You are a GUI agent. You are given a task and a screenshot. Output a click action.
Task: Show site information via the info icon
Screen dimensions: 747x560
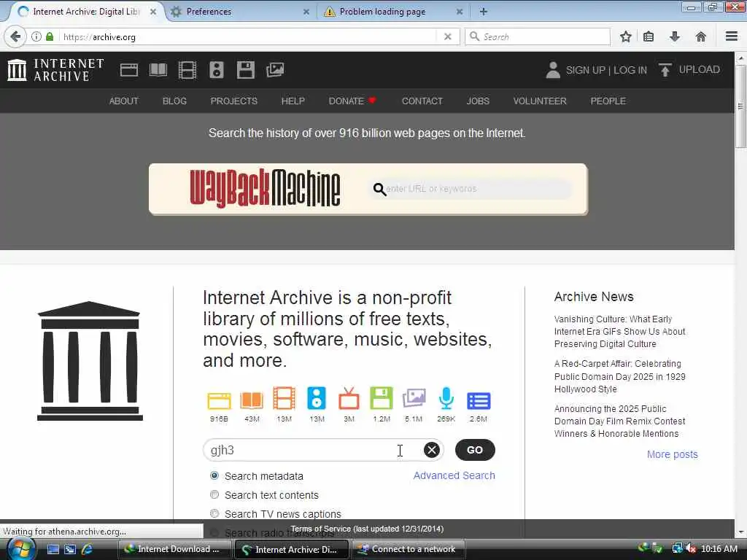[x=36, y=36]
